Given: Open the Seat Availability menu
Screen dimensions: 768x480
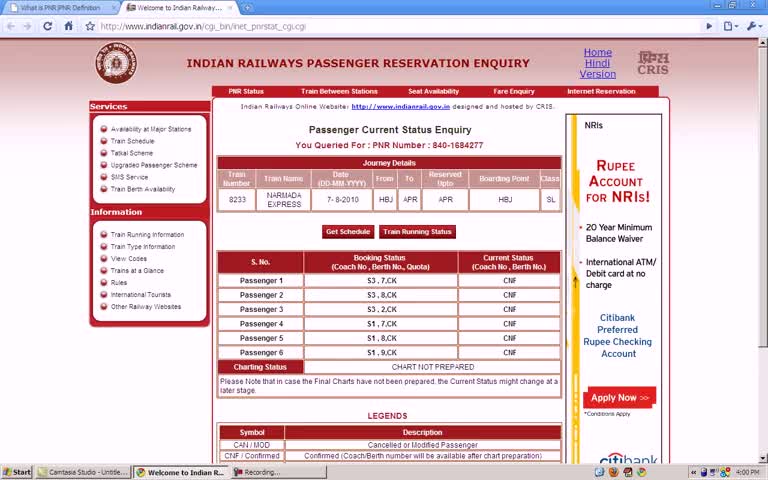Looking at the screenshot, I should (433, 92).
